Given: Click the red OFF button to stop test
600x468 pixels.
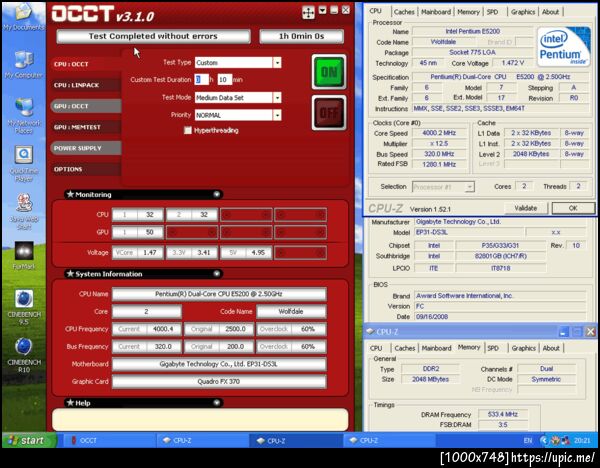Looking at the screenshot, I should click(329, 113).
